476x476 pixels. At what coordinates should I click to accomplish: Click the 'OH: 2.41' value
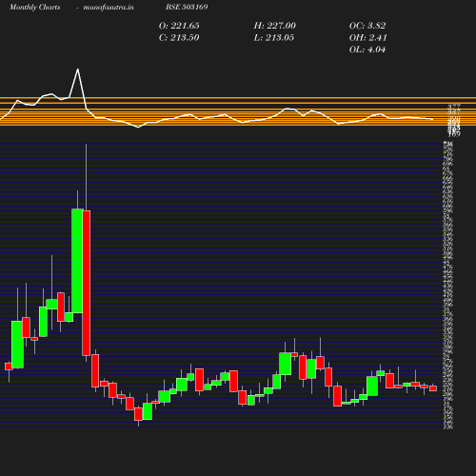(367, 38)
